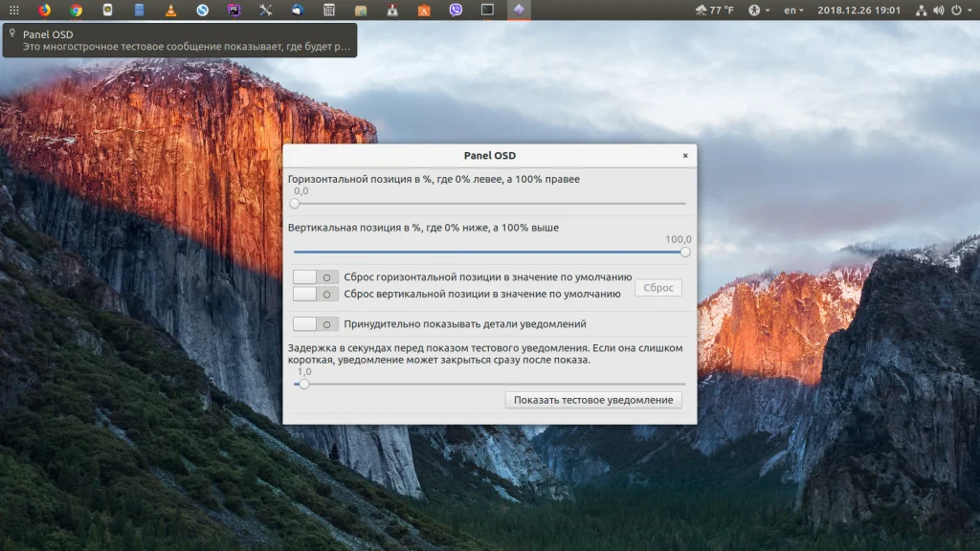The width and height of the screenshot is (980, 551).
Task: Open the applications grid menu
Action: [x=13, y=11]
